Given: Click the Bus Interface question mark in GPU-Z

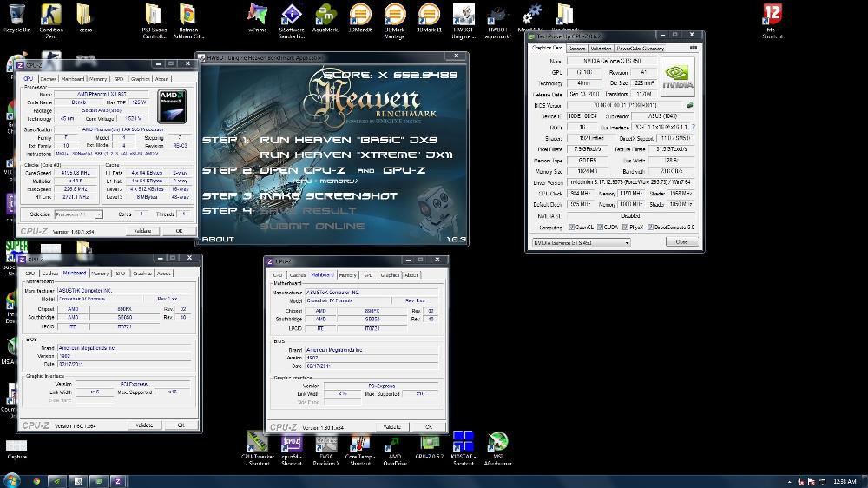Looking at the screenshot, I should pos(693,127).
